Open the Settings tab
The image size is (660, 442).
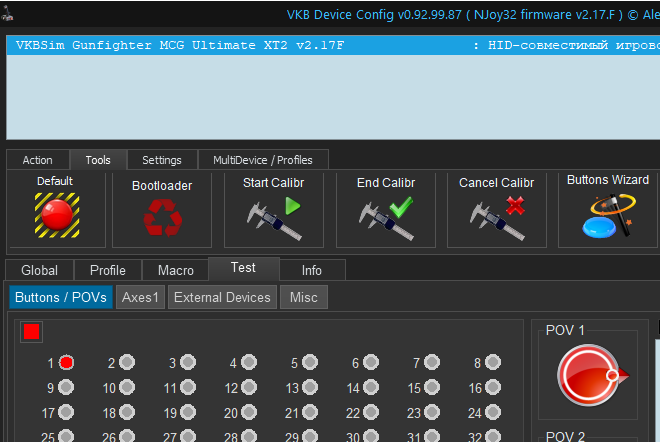tap(162, 160)
